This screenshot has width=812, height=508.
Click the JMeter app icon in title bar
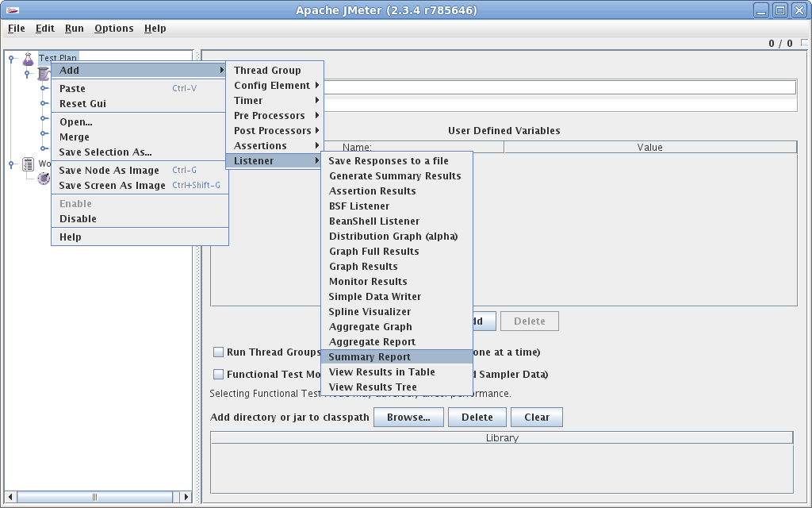coord(13,10)
